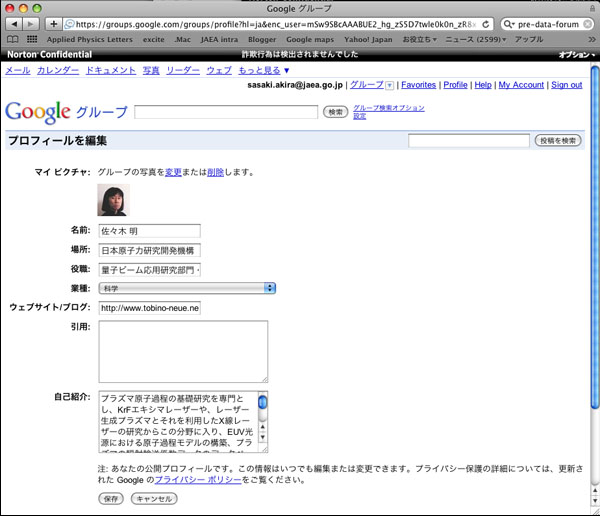Open the .Mac bookmark
Viewport: 600px width, 516px height.
(x=183, y=39)
